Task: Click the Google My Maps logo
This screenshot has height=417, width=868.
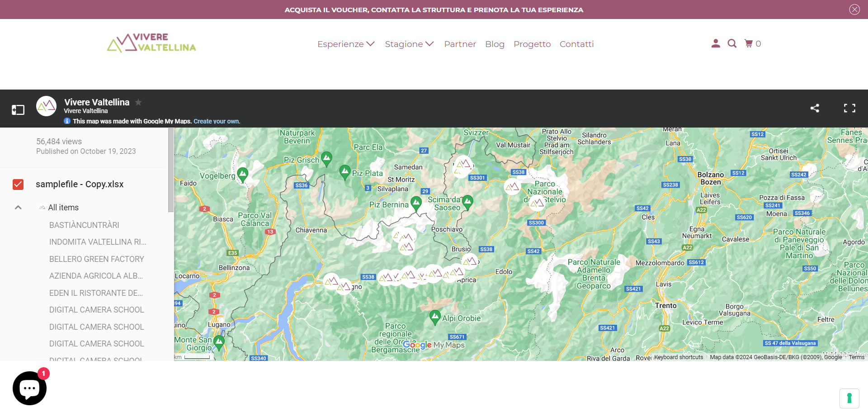Action: pyautogui.click(x=434, y=345)
